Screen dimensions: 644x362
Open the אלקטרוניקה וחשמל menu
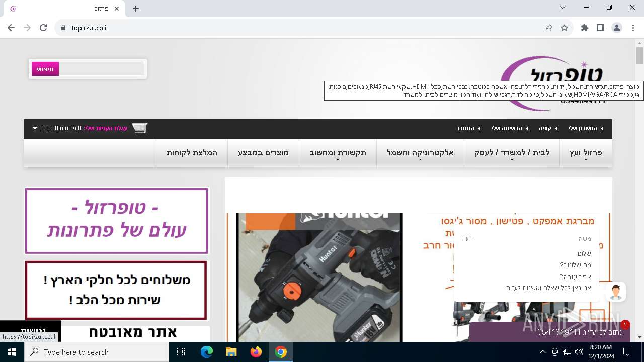420,153
